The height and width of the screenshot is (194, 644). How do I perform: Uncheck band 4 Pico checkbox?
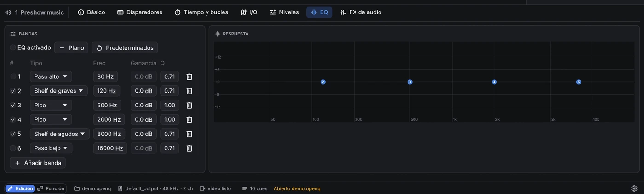(x=13, y=119)
